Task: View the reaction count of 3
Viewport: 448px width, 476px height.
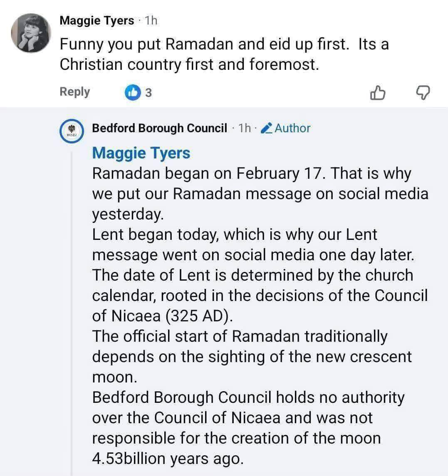Action: click(149, 93)
